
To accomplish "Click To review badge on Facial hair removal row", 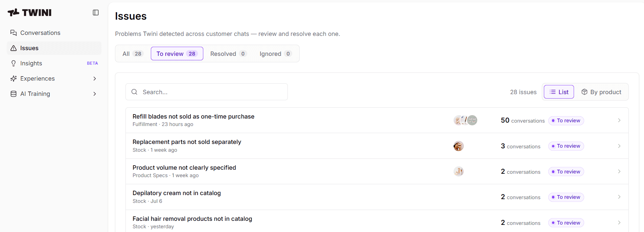I will pos(566,223).
